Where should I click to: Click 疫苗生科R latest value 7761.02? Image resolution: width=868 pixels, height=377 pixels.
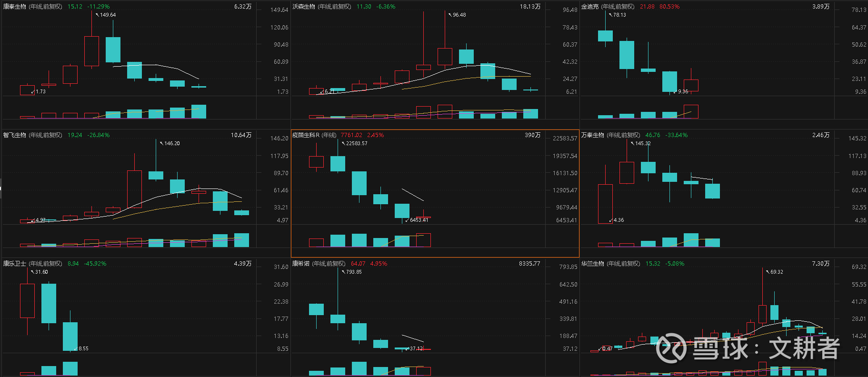(x=351, y=135)
